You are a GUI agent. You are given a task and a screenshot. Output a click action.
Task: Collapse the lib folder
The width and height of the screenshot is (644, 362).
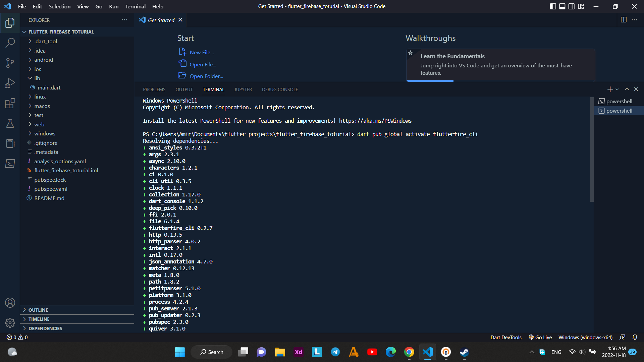pyautogui.click(x=77, y=78)
